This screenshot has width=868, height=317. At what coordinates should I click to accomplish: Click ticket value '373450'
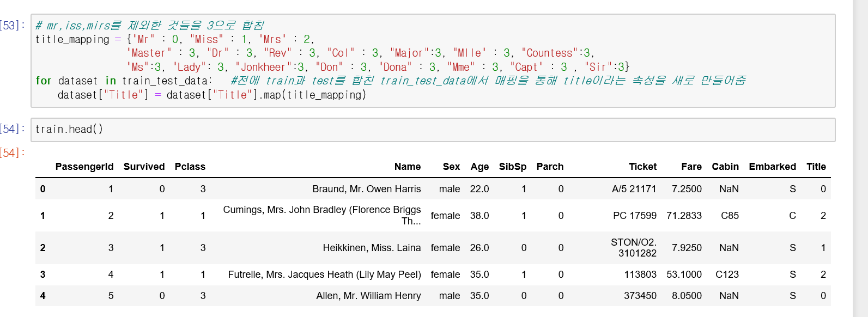coord(640,296)
